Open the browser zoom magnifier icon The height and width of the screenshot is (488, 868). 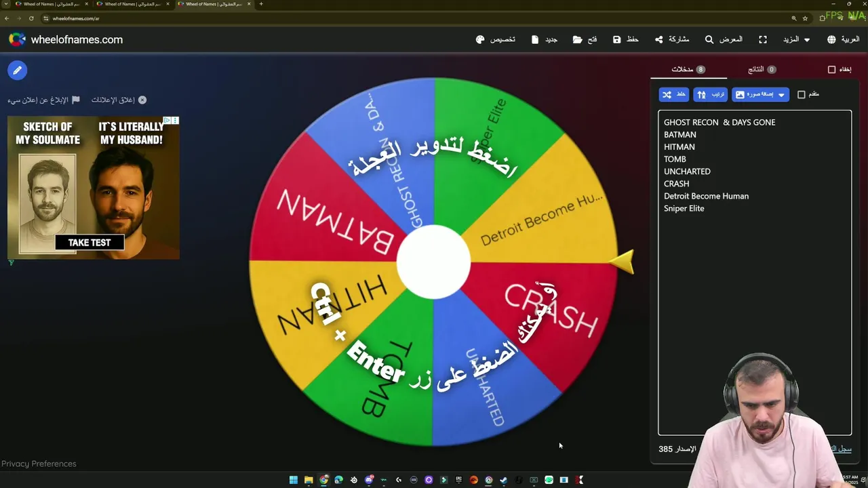pos(794,18)
